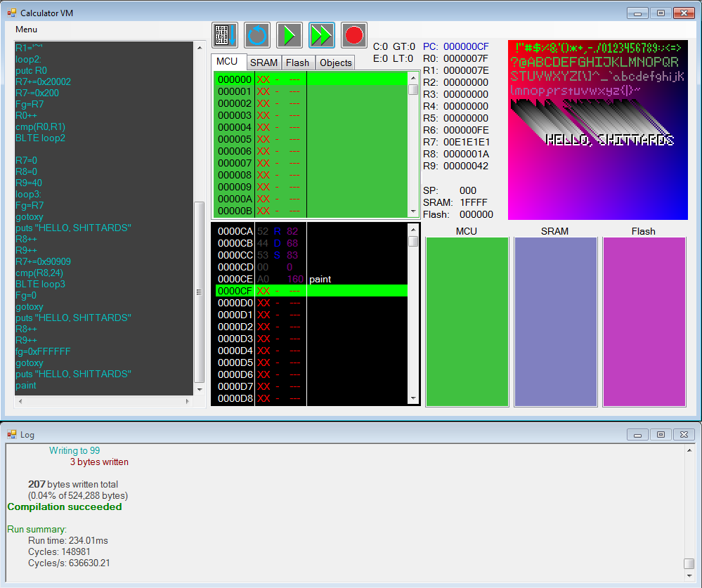Click code line 'cmp(R8,24)'
This screenshot has width=702, height=588.
click(x=39, y=273)
